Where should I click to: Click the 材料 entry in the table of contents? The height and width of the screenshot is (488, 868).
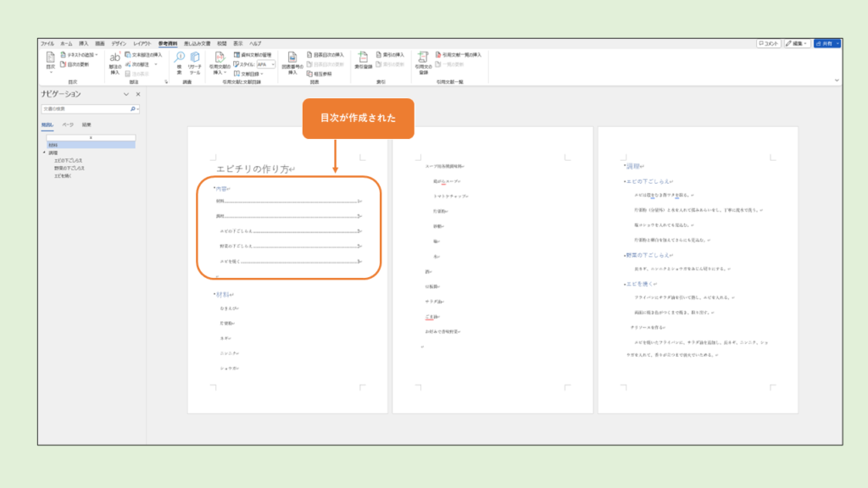[x=288, y=202]
